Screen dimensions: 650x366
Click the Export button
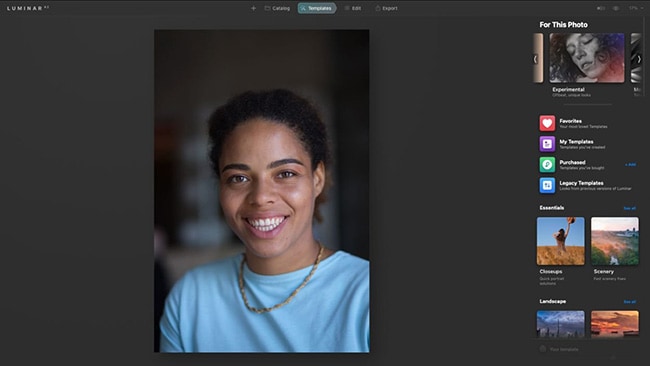coord(386,8)
